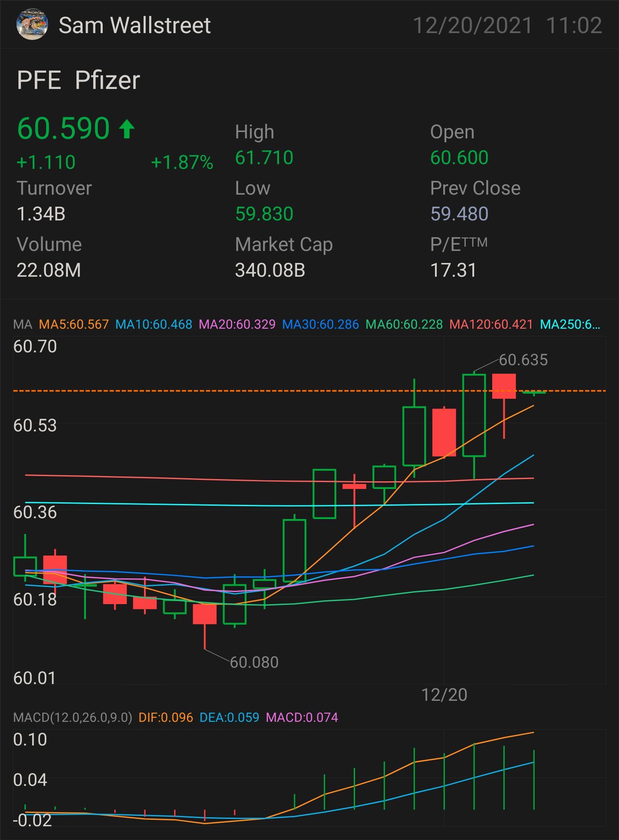Tap the MA30:60.286 legend entry
This screenshot has width=619, height=840.
coord(321,324)
